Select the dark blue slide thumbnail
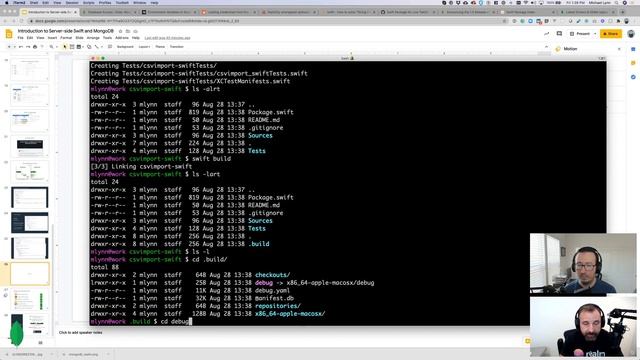Viewport: 640px width, 360px height. pos(29,222)
